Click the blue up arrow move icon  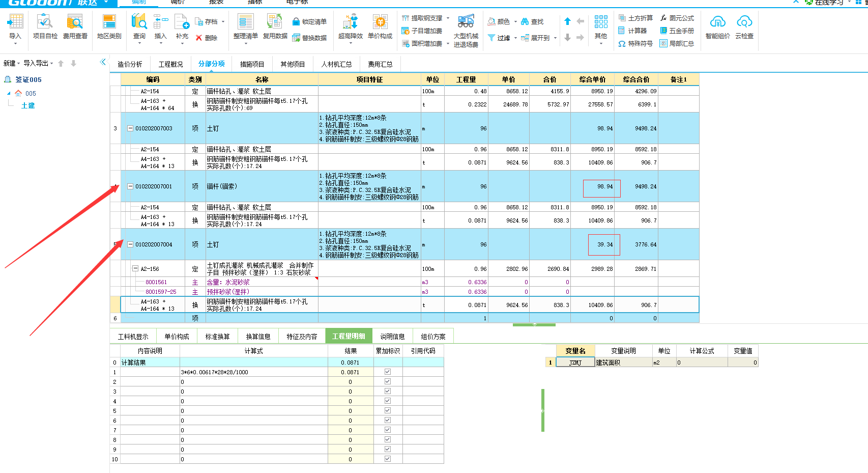tap(567, 21)
